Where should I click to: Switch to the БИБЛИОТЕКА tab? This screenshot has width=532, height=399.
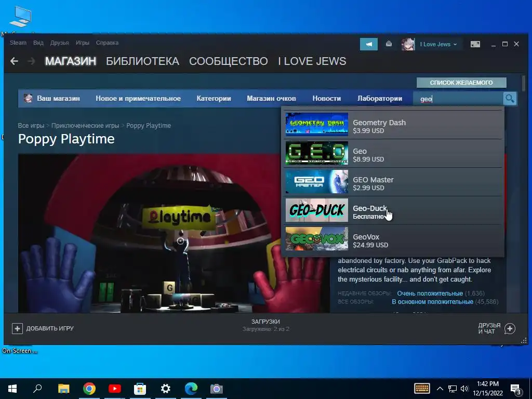point(142,61)
